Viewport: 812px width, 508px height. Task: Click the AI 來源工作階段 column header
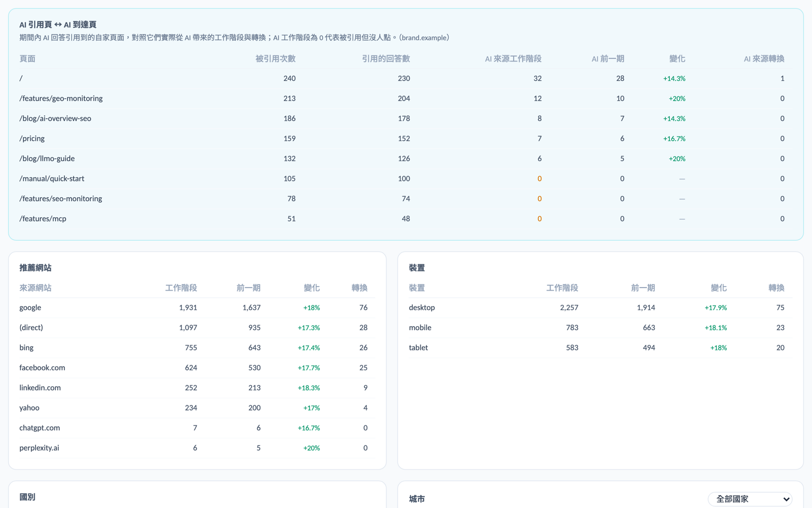(x=513, y=58)
